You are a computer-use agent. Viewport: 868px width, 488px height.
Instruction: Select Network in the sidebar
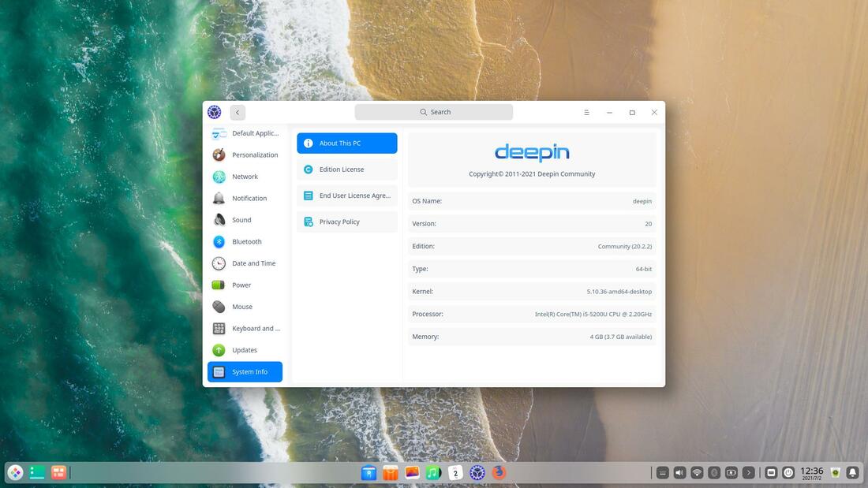tap(245, 177)
